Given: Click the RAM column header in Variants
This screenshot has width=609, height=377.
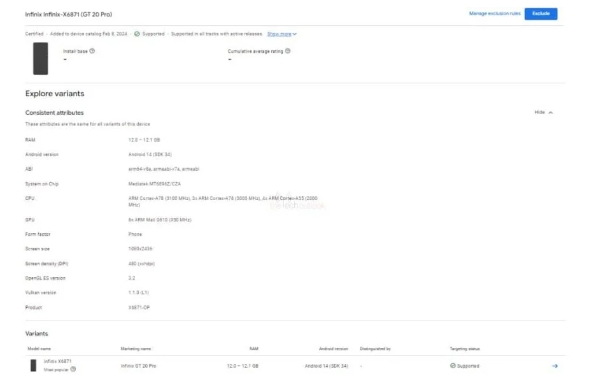Looking at the screenshot, I should click(254, 349).
